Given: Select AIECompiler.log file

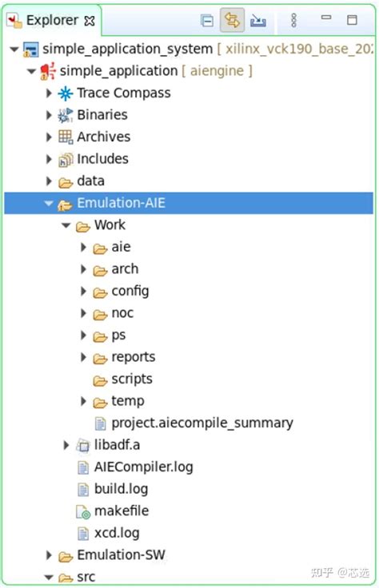Looking at the screenshot, I should (x=143, y=467).
